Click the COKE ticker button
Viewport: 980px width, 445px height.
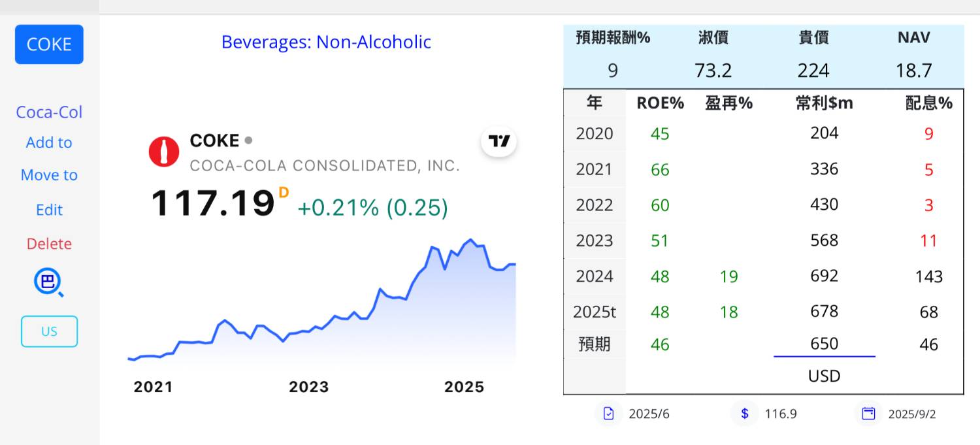click(49, 44)
